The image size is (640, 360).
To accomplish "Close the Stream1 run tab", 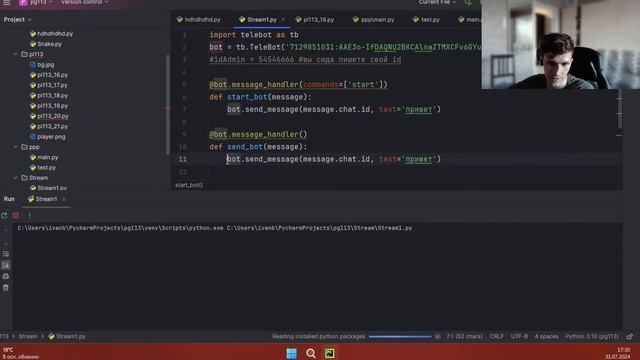I will 64,199.
